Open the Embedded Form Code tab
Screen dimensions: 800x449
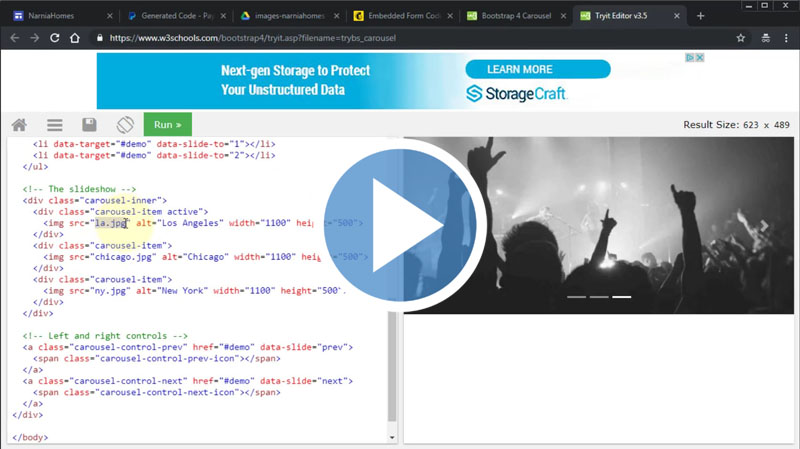pos(403,15)
